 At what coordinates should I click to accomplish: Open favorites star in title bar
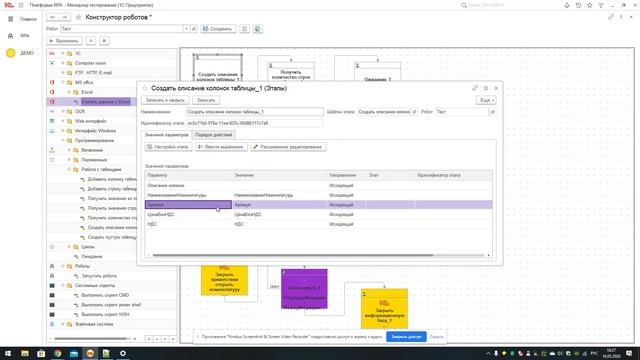(x=589, y=5)
